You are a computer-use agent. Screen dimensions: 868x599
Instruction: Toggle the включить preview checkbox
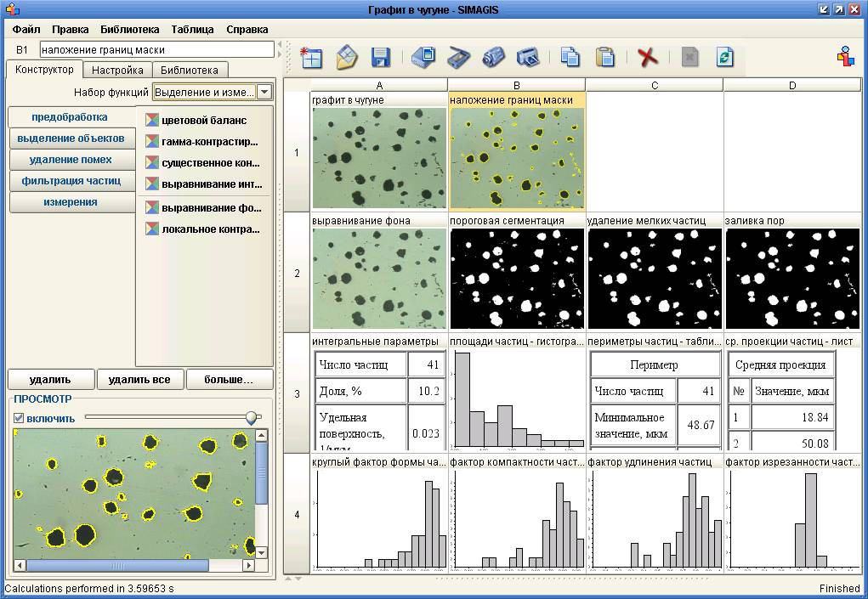(x=19, y=418)
